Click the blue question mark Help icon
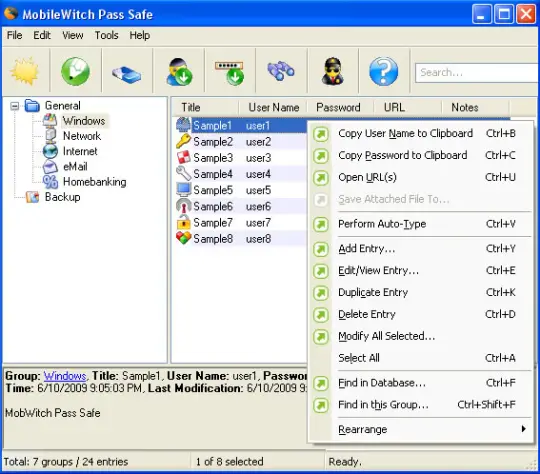The height and width of the screenshot is (474, 540). click(x=383, y=71)
